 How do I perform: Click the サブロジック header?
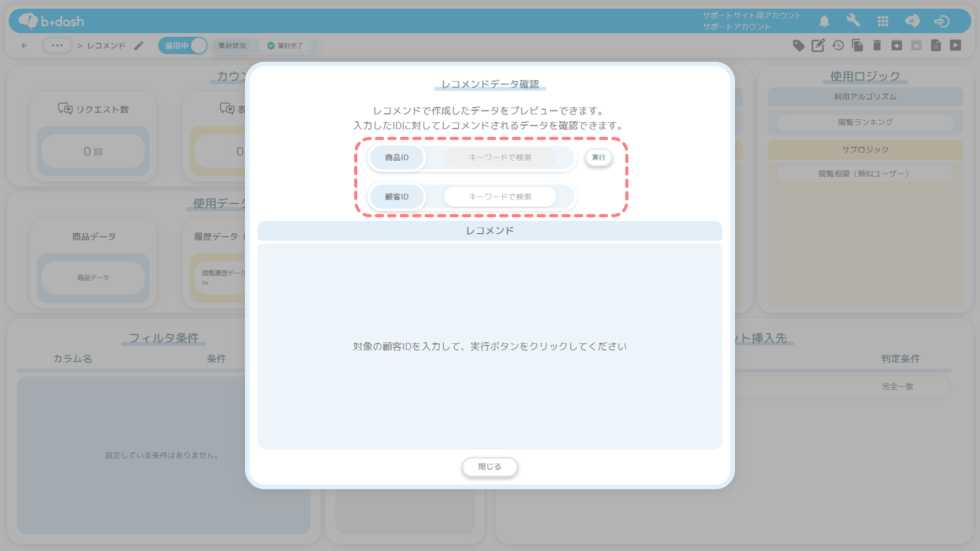[865, 150]
